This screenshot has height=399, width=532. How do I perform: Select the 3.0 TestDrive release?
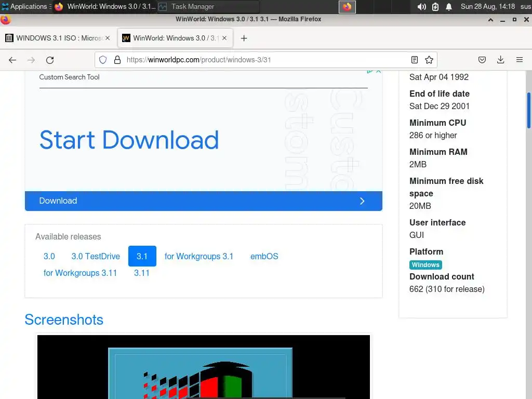pos(96,256)
